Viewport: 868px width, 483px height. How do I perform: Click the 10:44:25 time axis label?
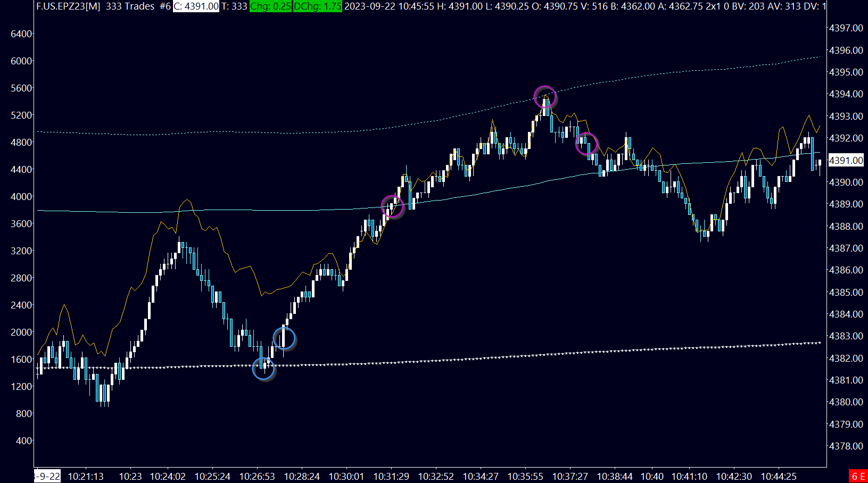click(x=779, y=477)
